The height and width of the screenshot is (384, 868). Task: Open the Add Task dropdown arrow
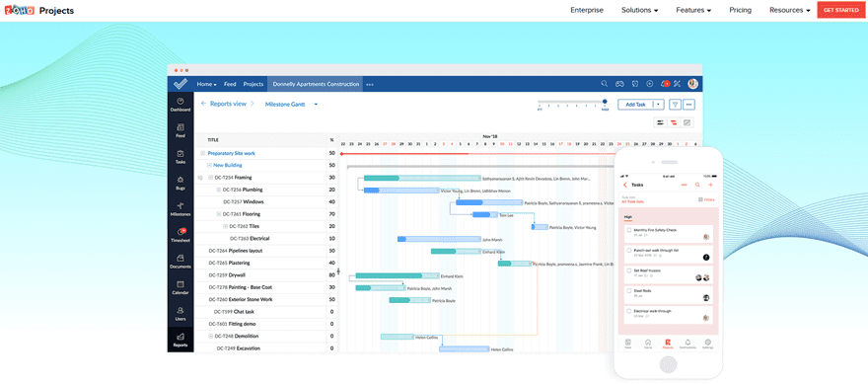pos(658,105)
